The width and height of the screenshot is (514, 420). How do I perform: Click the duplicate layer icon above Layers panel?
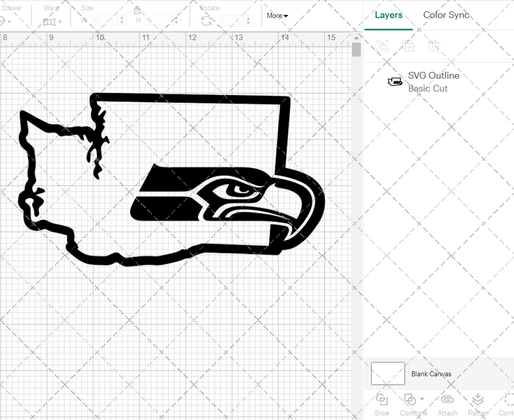(x=382, y=46)
